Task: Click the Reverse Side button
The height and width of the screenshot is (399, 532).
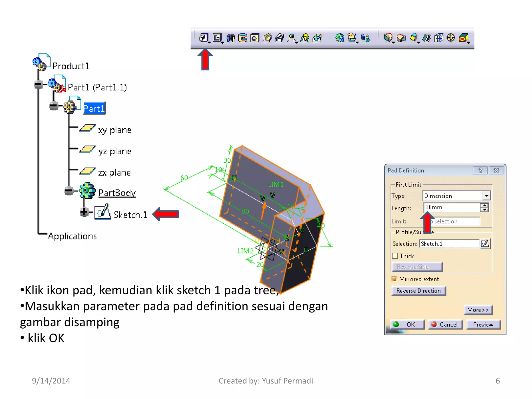Action: 417,267
